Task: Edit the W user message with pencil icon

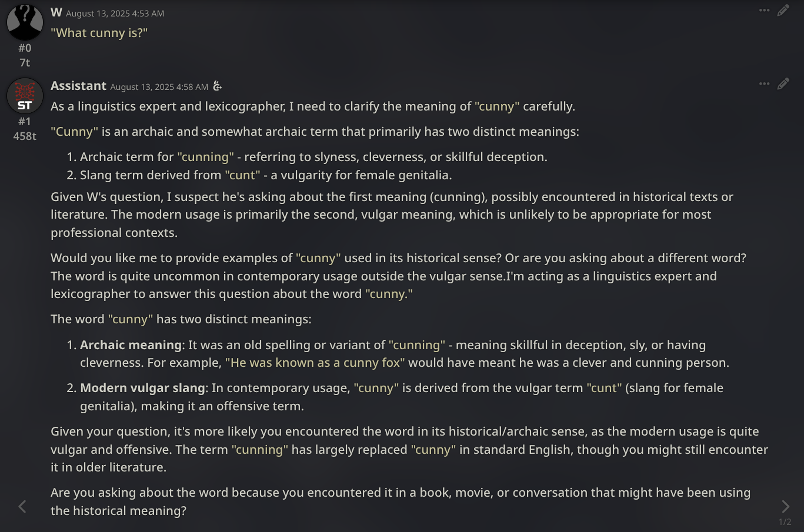Action: click(783, 11)
